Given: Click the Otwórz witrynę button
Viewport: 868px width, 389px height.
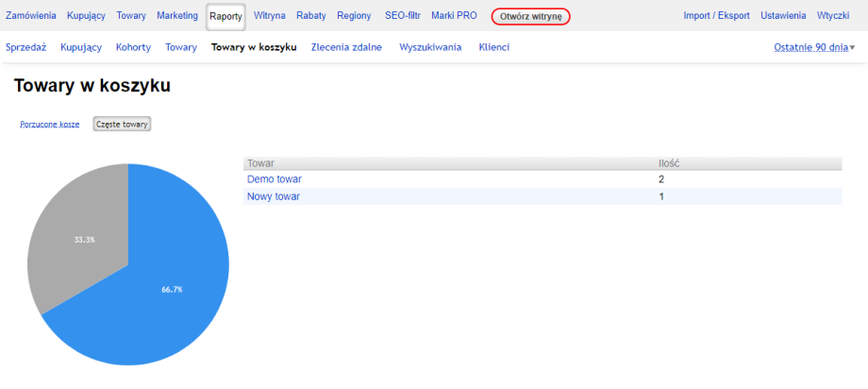Looking at the screenshot, I should 530,17.
